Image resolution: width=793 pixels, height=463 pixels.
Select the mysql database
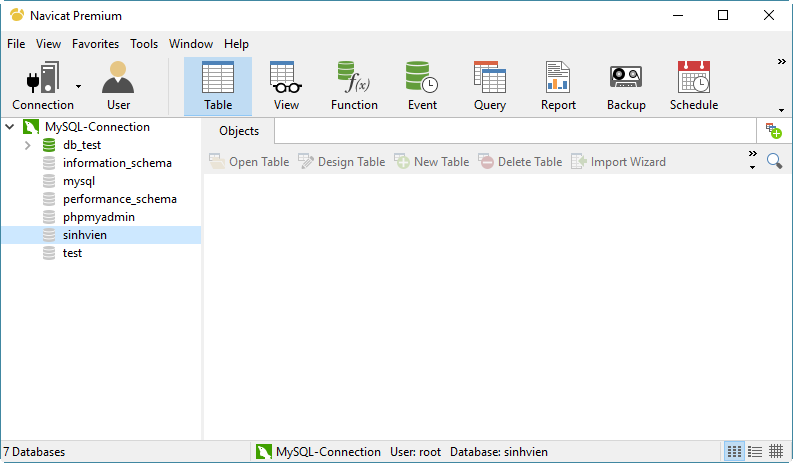point(79,181)
